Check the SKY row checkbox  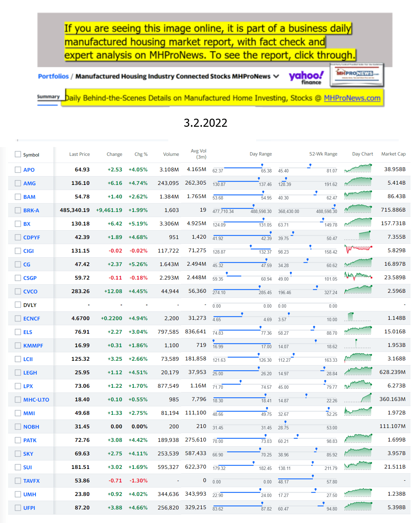18,454
